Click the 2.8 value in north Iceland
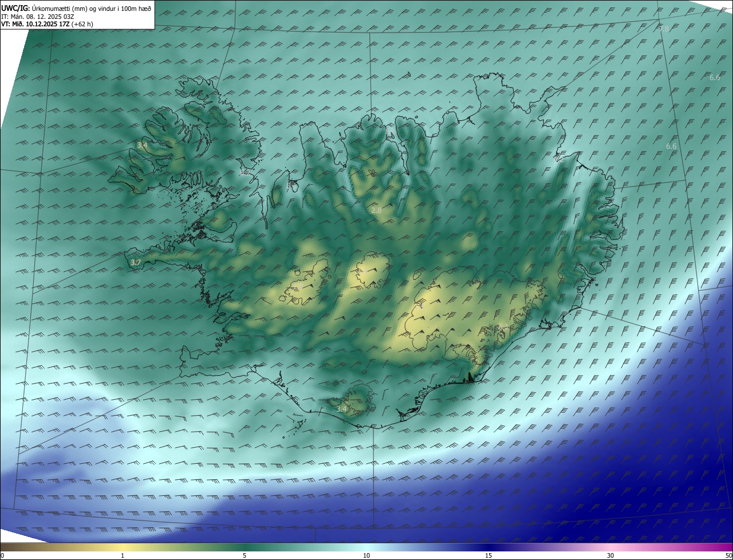 pos(376,211)
